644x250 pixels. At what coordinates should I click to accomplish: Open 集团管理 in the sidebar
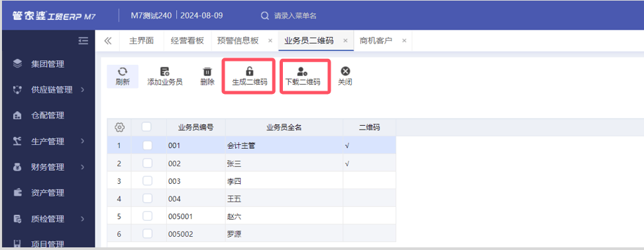pyautogui.click(x=47, y=63)
